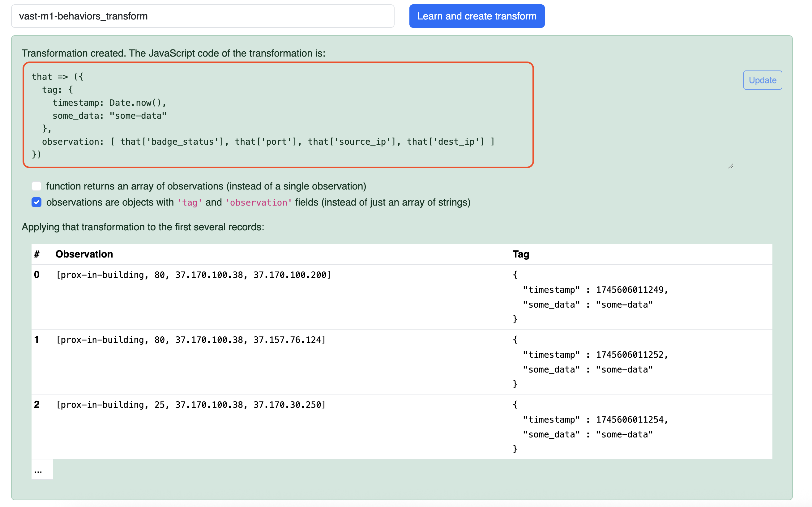Click the code line starting 'observation: ['
This screenshot has height=507, width=812.
268,142
